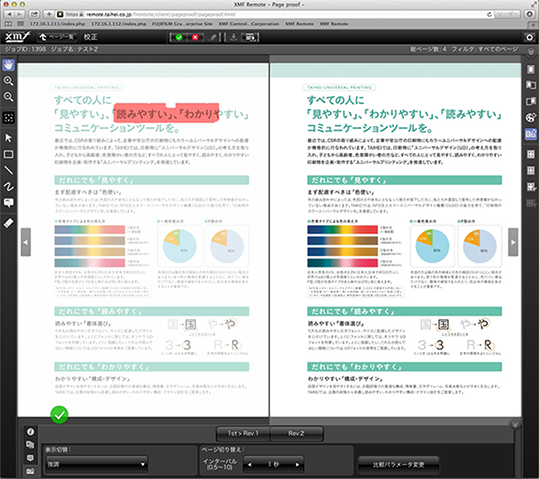This screenshot has height=479, width=539.
Task: Switch to the Rev.2 tab
Action: 296,434
